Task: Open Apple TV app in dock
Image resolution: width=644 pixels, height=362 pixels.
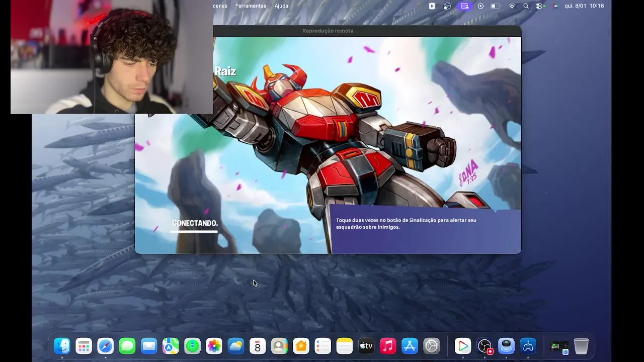Action: tap(366, 346)
